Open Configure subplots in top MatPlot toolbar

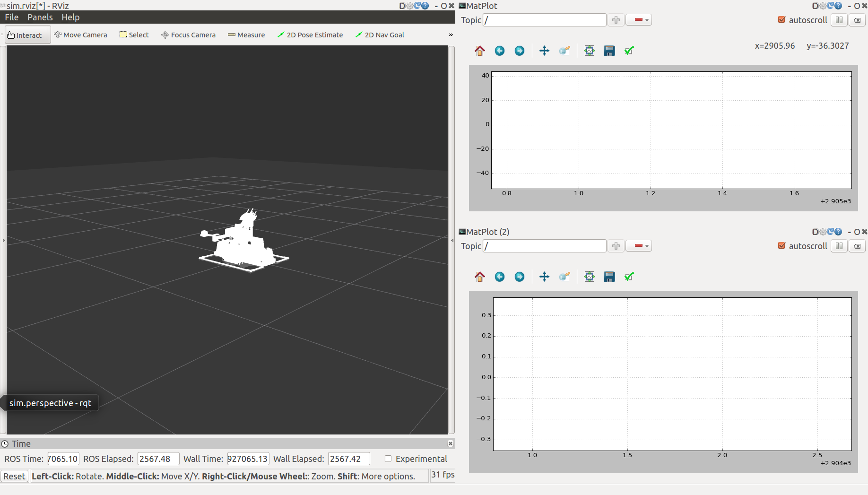pos(590,51)
